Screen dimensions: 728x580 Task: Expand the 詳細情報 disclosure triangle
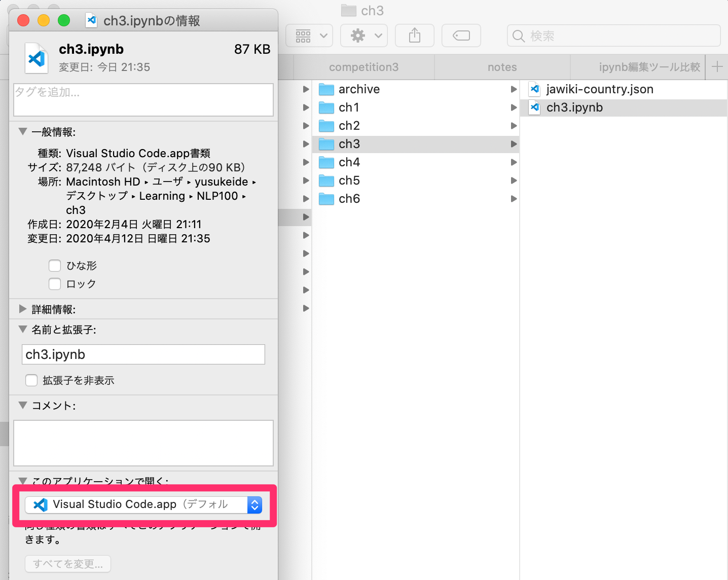point(23,309)
